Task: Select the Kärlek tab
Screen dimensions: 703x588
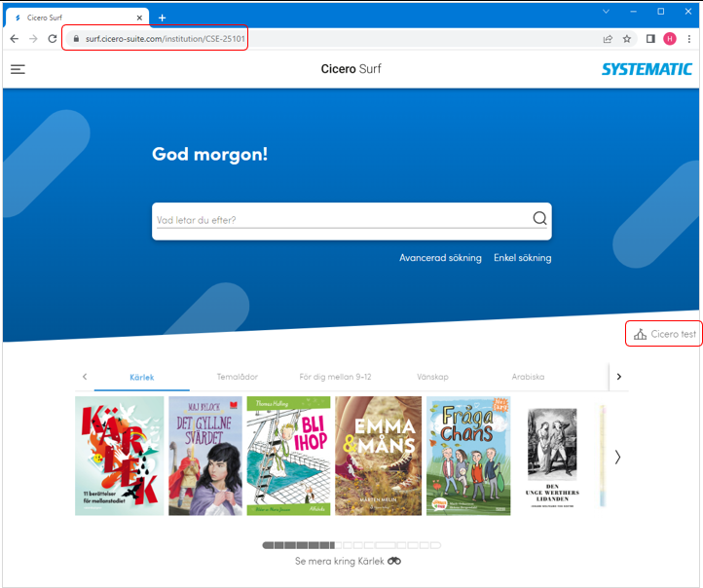Action: point(142,378)
